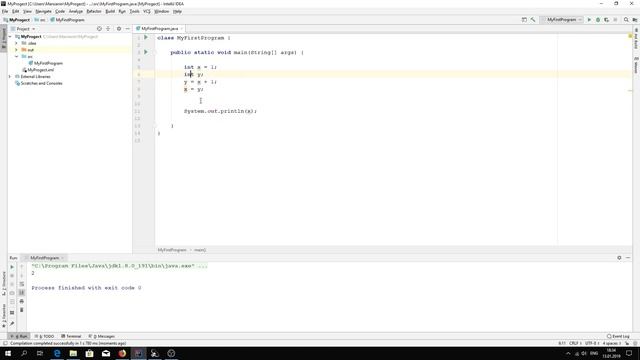This screenshot has width=640, height=360.
Task: Click the java.exe command line in console
Action: click(119, 266)
